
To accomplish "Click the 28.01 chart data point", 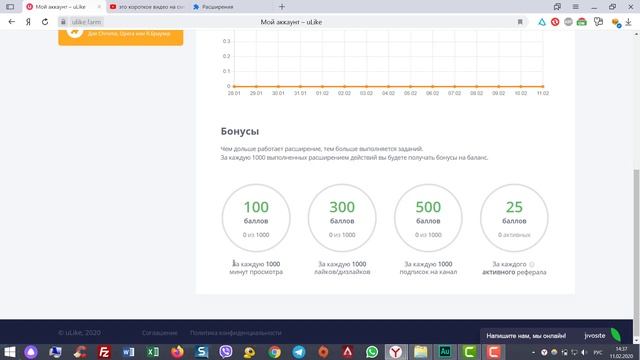I will tap(234, 86).
